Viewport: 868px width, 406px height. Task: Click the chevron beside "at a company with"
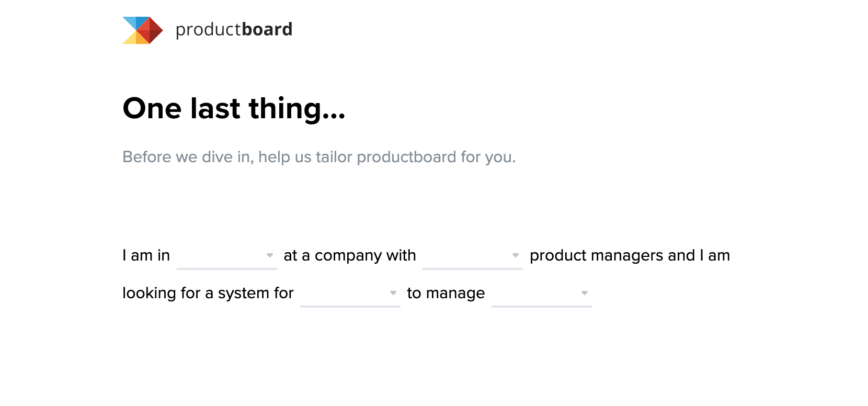[516, 256]
